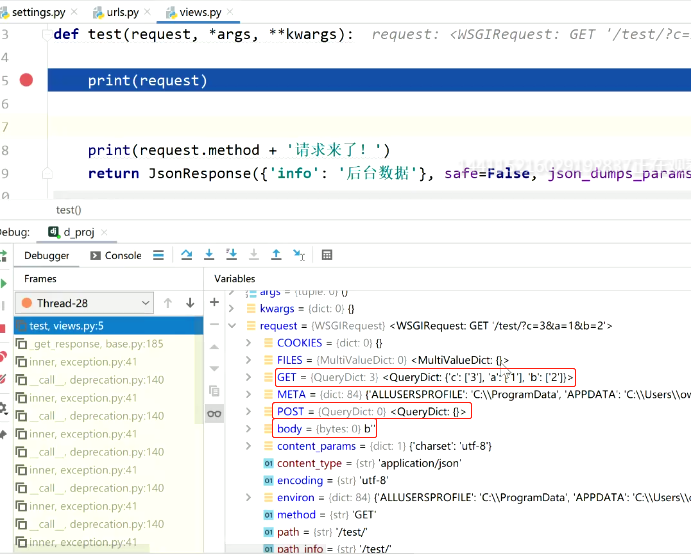Click the Step Into icon
Viewport: 691px width, 554px height.
pos(209,255)
